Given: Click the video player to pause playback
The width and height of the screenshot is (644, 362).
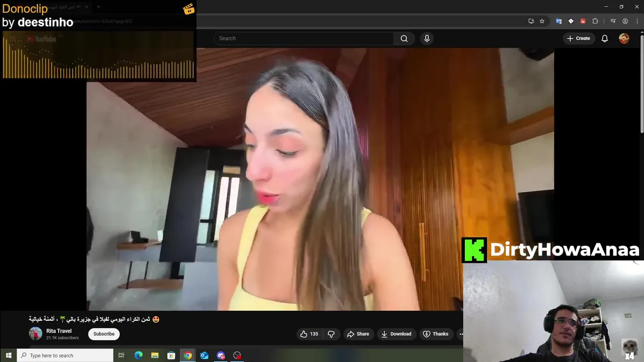Looking at the screenshot, I should (x=320, y=179).
